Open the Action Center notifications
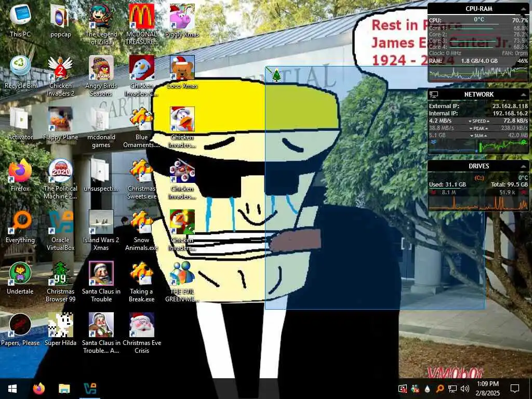The image size is (532, 399). tap(515, 389)
